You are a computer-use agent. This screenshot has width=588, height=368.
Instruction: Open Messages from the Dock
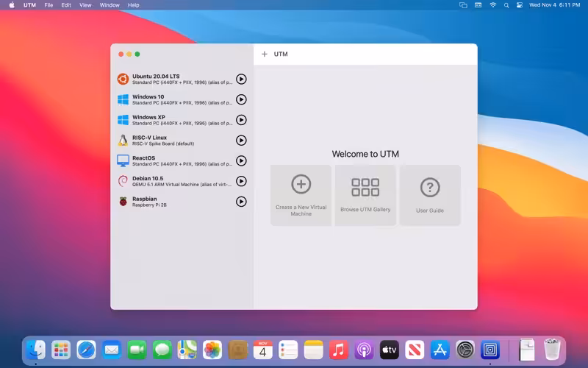[162, 350]
